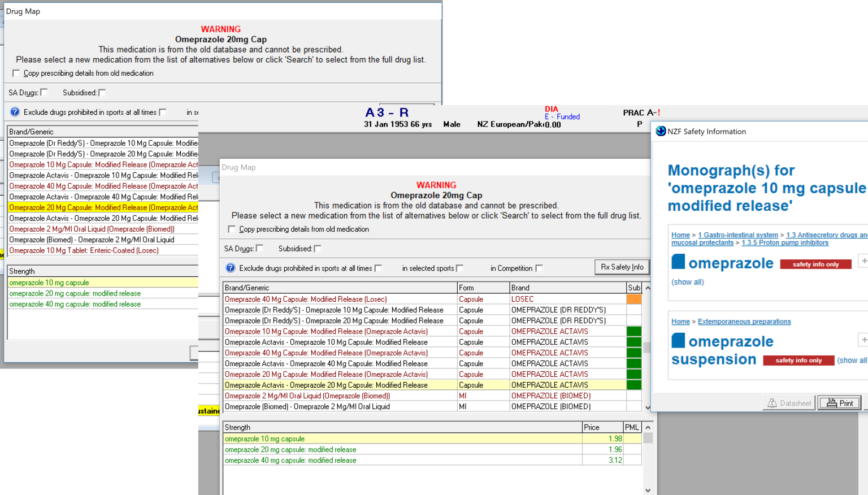The image size is (868, 495).
Task: Click the blue monograph icon beside omeprazole
Action: click(678, 262)
